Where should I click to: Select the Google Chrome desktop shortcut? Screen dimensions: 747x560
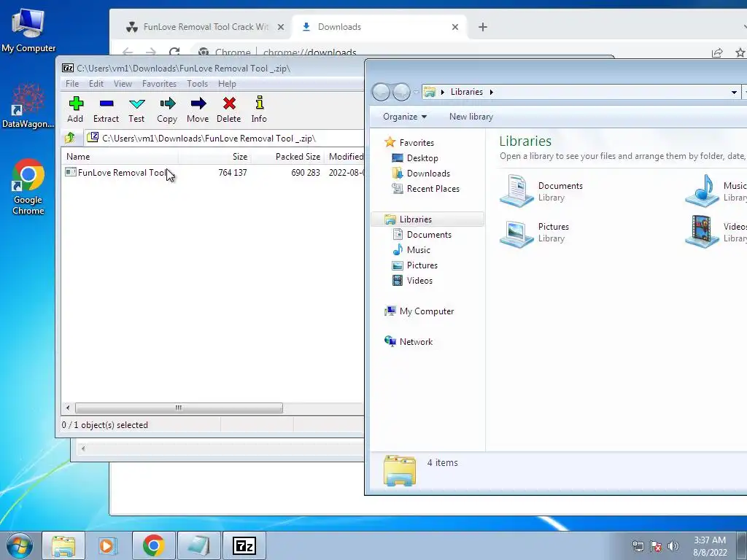(x=28, y=187)
